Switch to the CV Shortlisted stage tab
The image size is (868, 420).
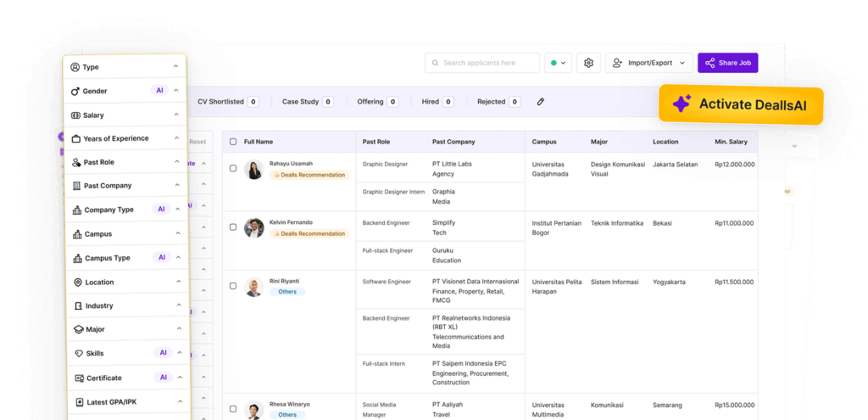point(227,102)
